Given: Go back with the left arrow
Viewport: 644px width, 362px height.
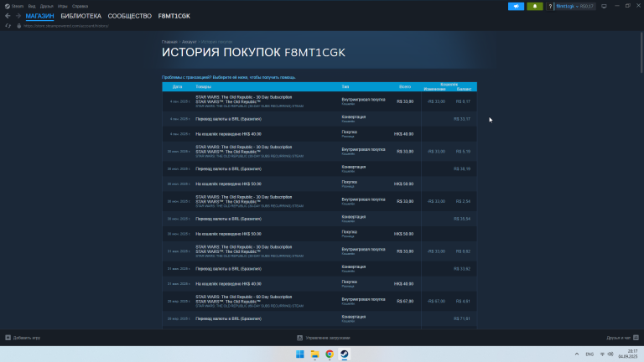Looking at the screenshot, I should coord(8,16).
